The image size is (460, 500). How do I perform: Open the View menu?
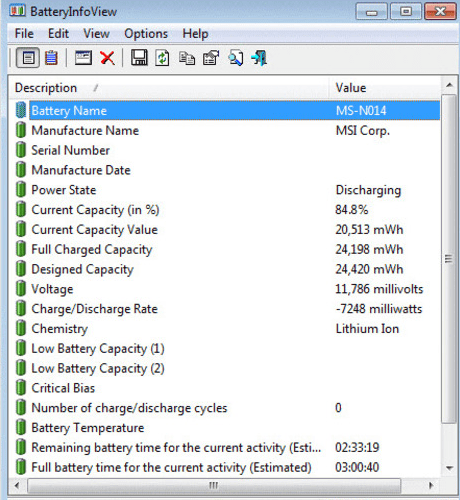[96, 34]
